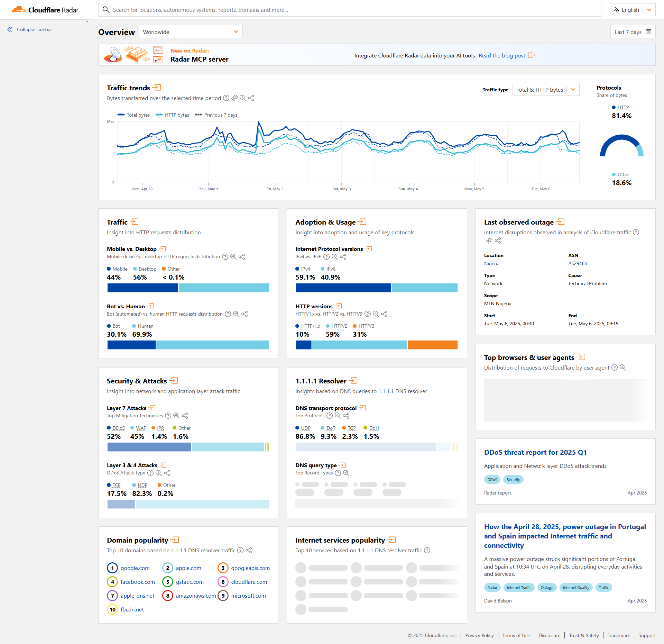Click Terms of Use footer link

click(x=516, y=635)
